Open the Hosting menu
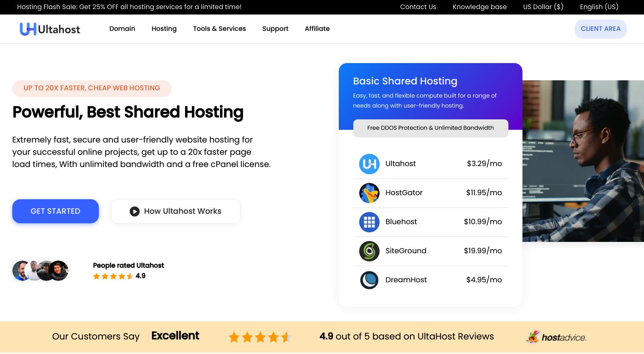The image size is (644, 354). coord(164,29)
